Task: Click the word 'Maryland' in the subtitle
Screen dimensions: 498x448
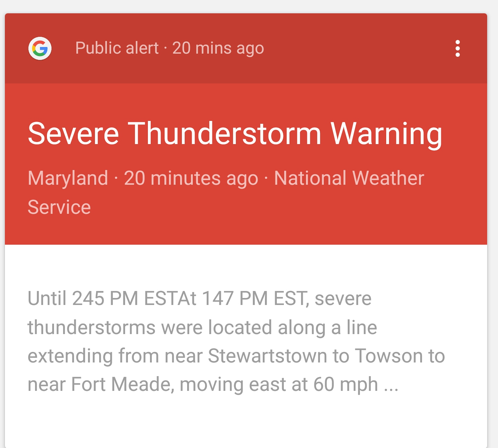Action: click(x=68, y=178)
